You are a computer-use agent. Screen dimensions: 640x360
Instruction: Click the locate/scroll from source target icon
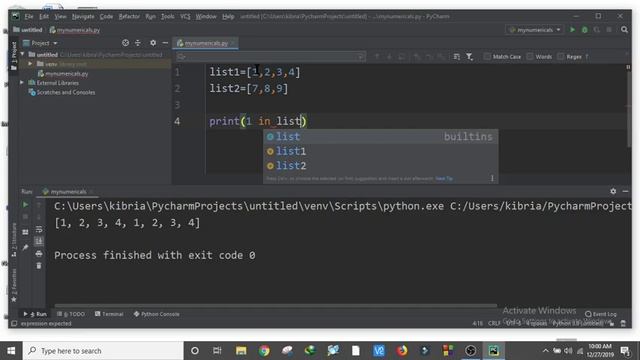pos(125,43)
